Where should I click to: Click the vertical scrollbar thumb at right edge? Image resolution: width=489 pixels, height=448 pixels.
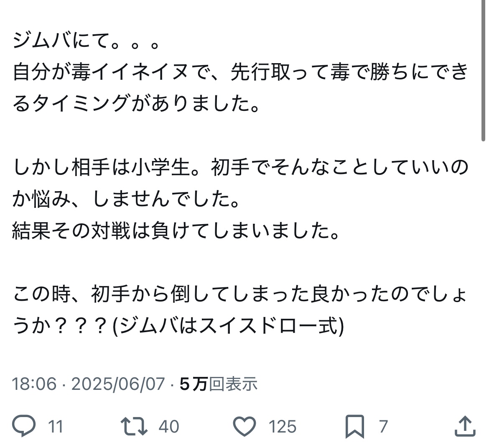(x=484, y=70)
